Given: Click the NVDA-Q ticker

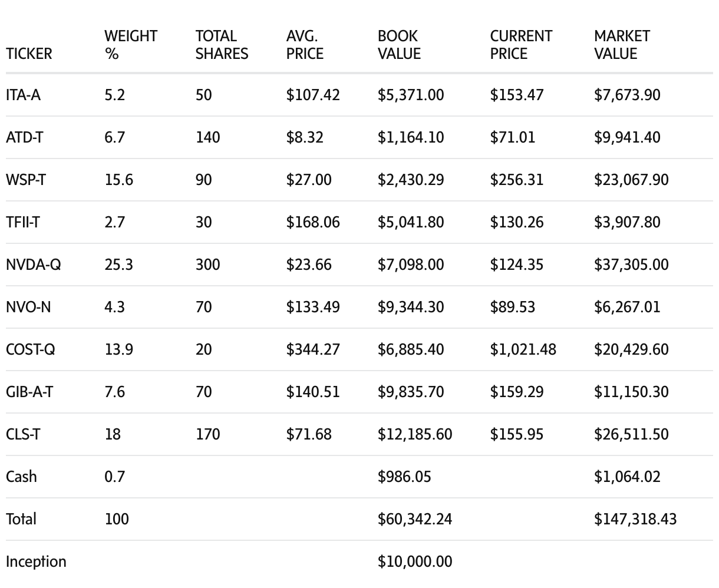Looking at the screenshot, I should (33, 265).
